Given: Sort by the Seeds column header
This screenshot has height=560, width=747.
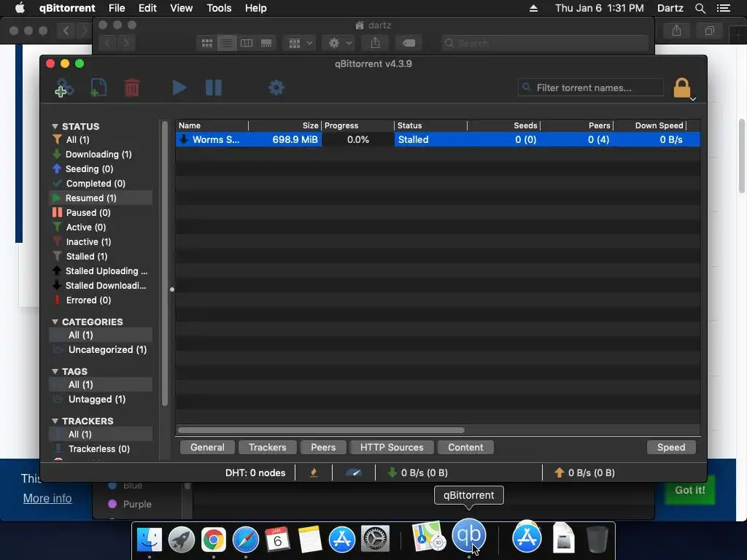Looking at the screenshot, I should (x=503, y=125).
